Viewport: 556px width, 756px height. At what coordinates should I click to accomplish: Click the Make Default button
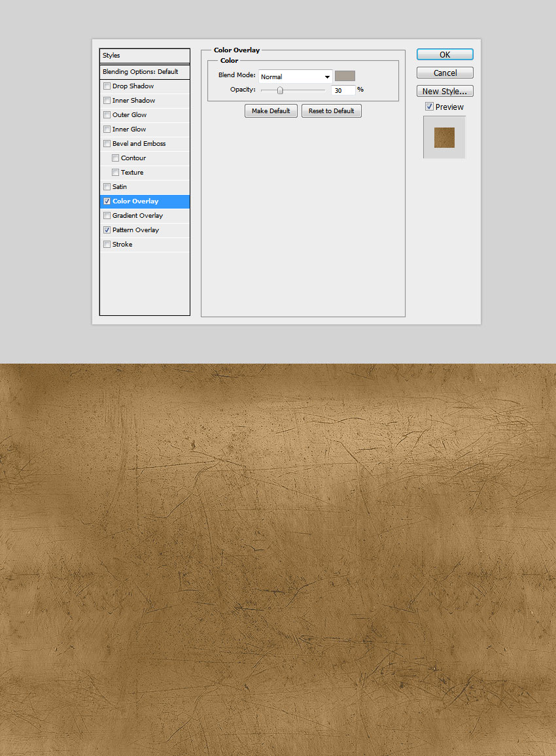(271, 111)
